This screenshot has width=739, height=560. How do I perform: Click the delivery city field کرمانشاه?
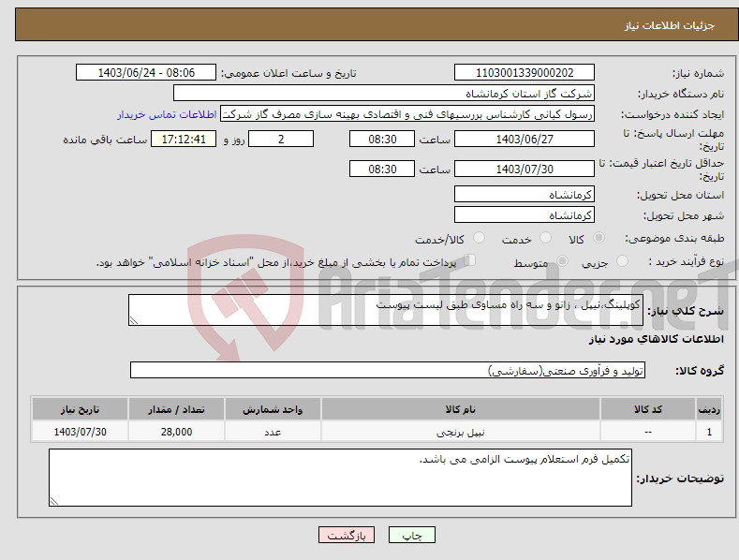(525, 215)
